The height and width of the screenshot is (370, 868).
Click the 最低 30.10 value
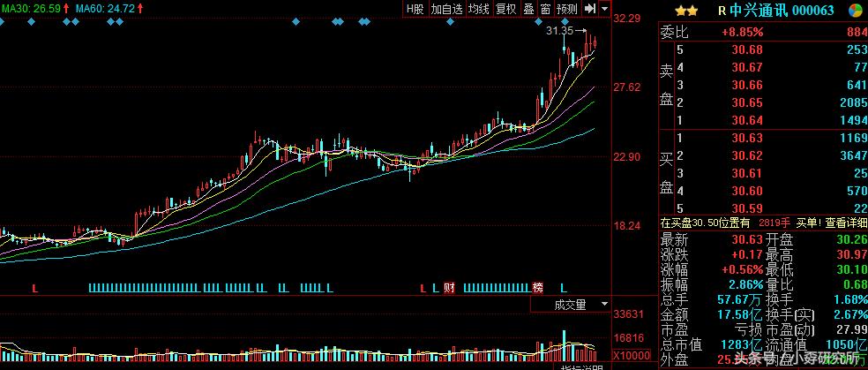[852, 269]
